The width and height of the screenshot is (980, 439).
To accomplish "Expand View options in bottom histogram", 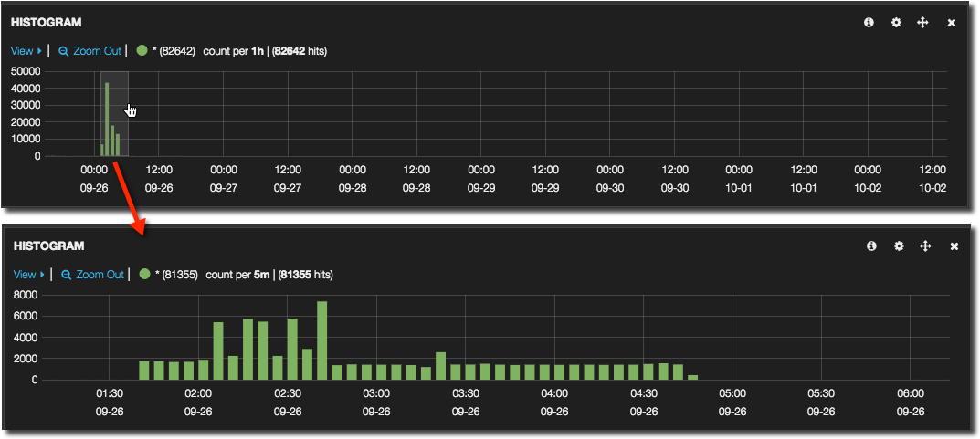I will [28, 274].
